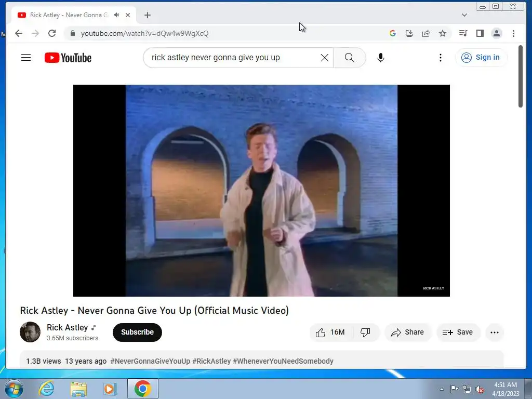Click the page vertical scrollbar thumb

point(521,76)
